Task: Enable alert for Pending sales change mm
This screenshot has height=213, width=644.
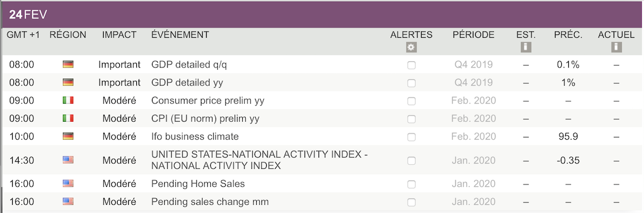Action: pyautogui.click(x=411, y=203)
